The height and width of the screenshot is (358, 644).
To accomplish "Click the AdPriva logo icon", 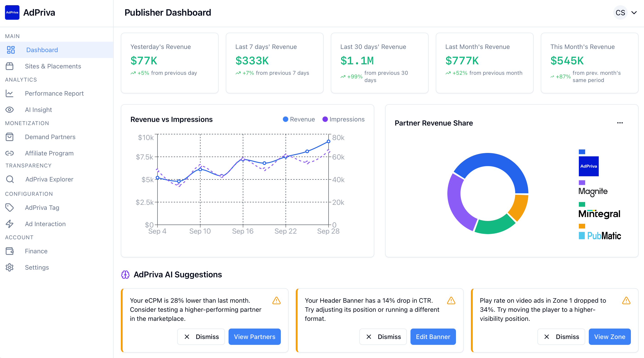I will click(x=12, y=12).
